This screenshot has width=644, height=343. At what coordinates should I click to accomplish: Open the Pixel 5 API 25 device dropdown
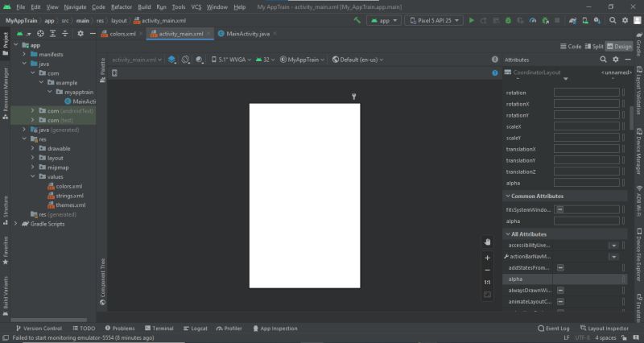click(x=434, y=20)
